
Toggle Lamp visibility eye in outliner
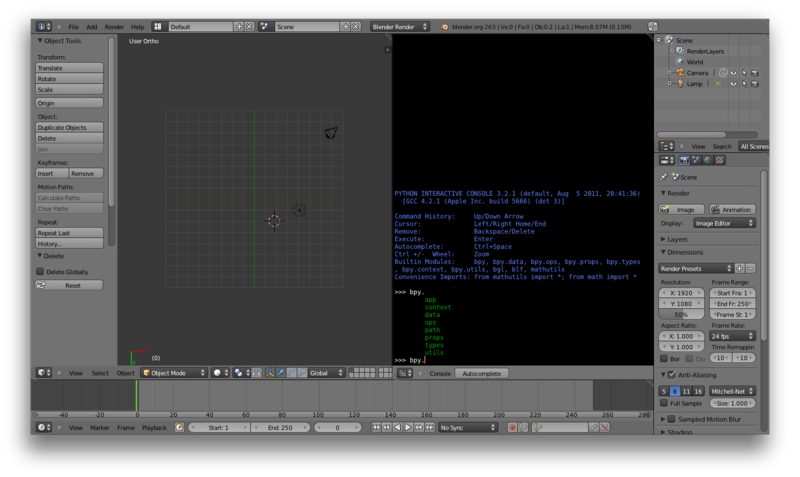tap(733, 84)
